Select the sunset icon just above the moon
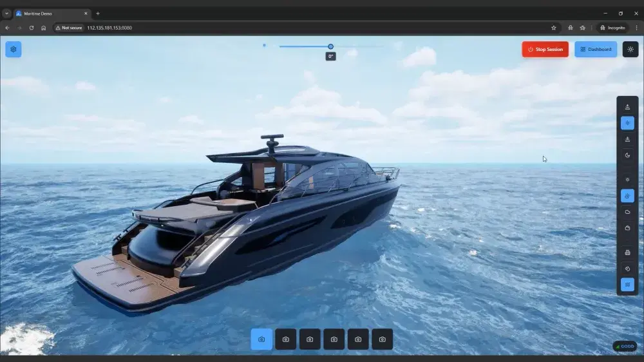Viewport: 644px width, 362px height. 627,139
